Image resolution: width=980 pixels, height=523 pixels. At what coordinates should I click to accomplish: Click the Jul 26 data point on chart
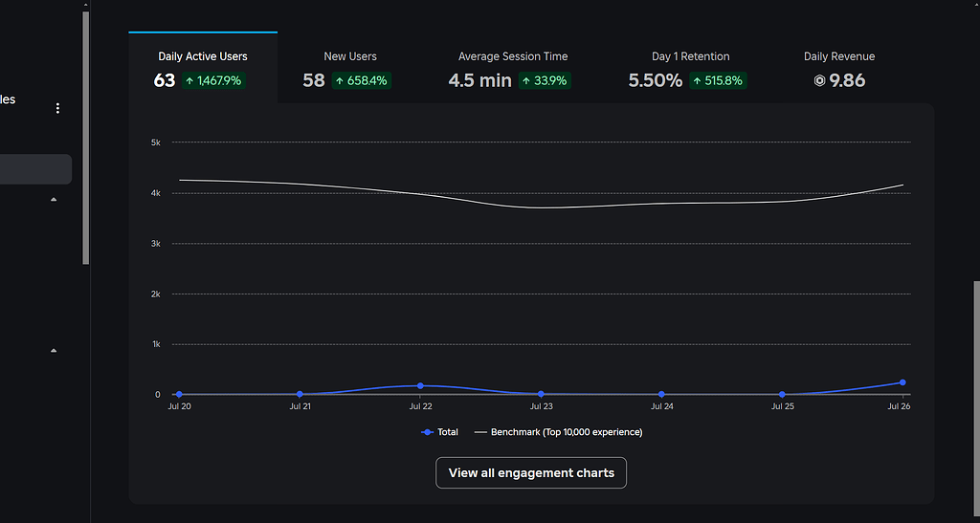click(902, 382)
